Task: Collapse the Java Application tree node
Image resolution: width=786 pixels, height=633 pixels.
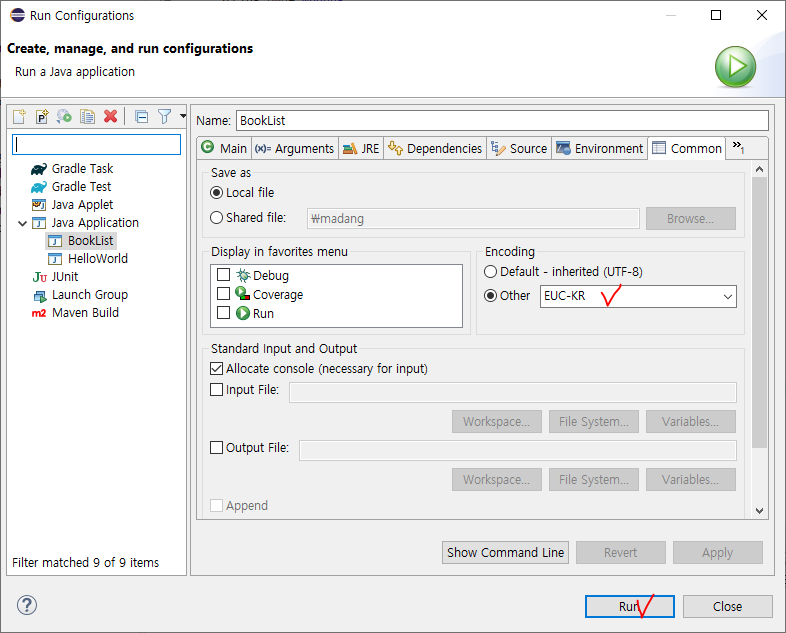Action: (x=22, y=223)
